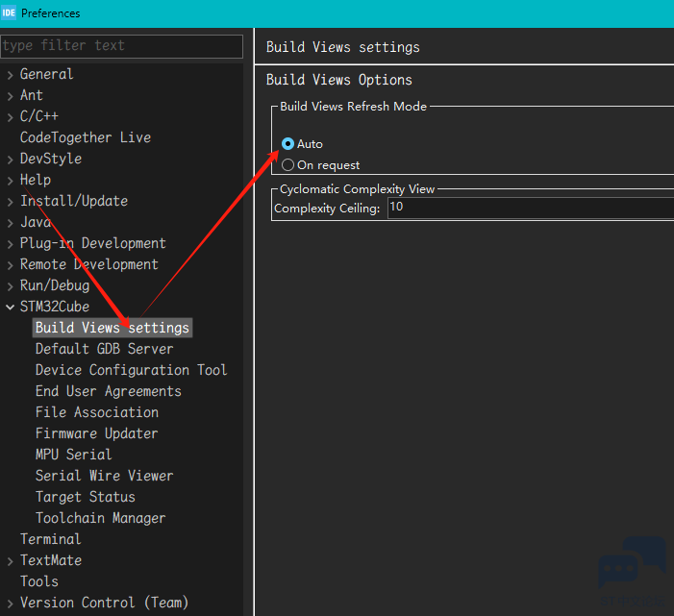Viewport: 674px width, 616px height.
Task: Open the General preferences category
Action: [x=46, y=74]
